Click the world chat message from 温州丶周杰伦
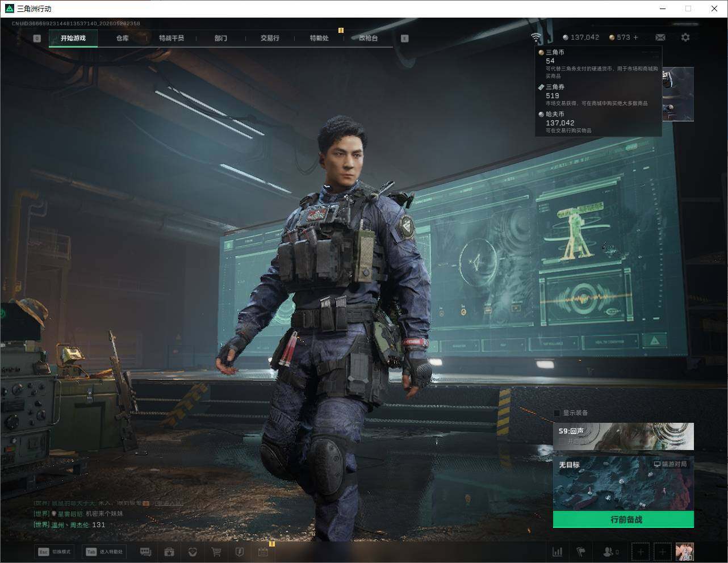Screen dimensions: 728x563 [x=69, y=525]
